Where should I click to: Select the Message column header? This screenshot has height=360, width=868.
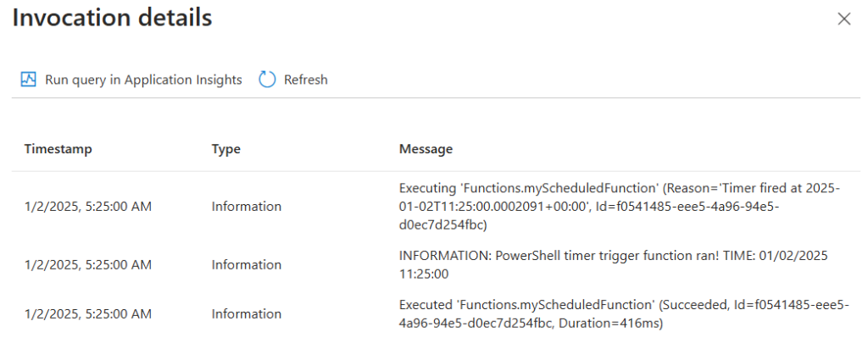click(x=426, y=149)
